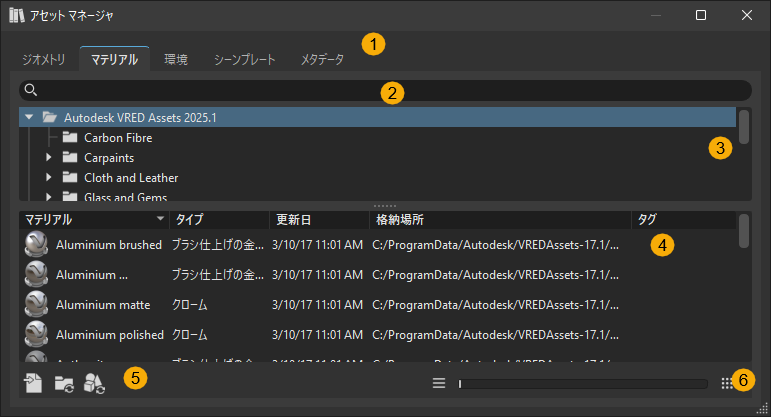
Task: Select the Carbon Fibre tree item
Action: click(118, 138)
